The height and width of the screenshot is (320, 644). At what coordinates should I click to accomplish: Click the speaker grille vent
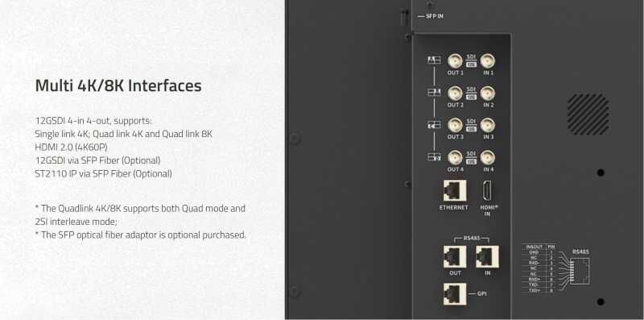point(588,114)
